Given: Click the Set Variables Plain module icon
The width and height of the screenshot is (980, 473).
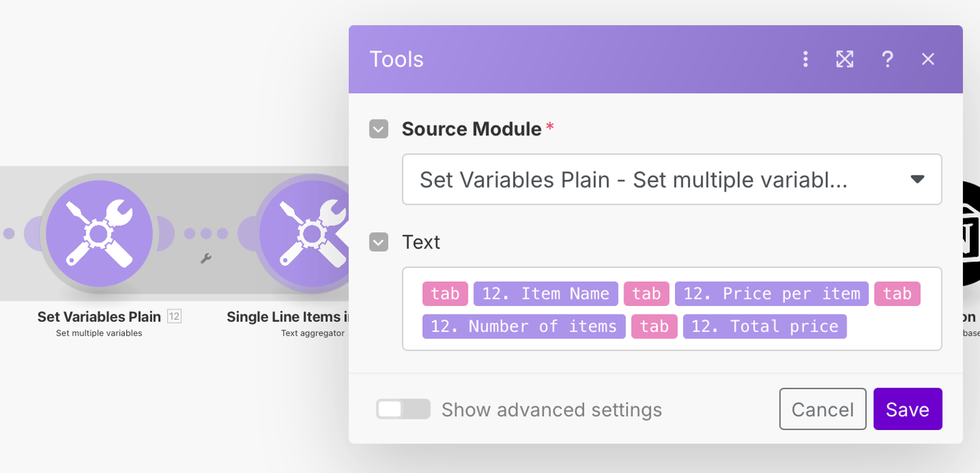Looking at the screenshot, I should pyautogui.click(x=99, y=234).
